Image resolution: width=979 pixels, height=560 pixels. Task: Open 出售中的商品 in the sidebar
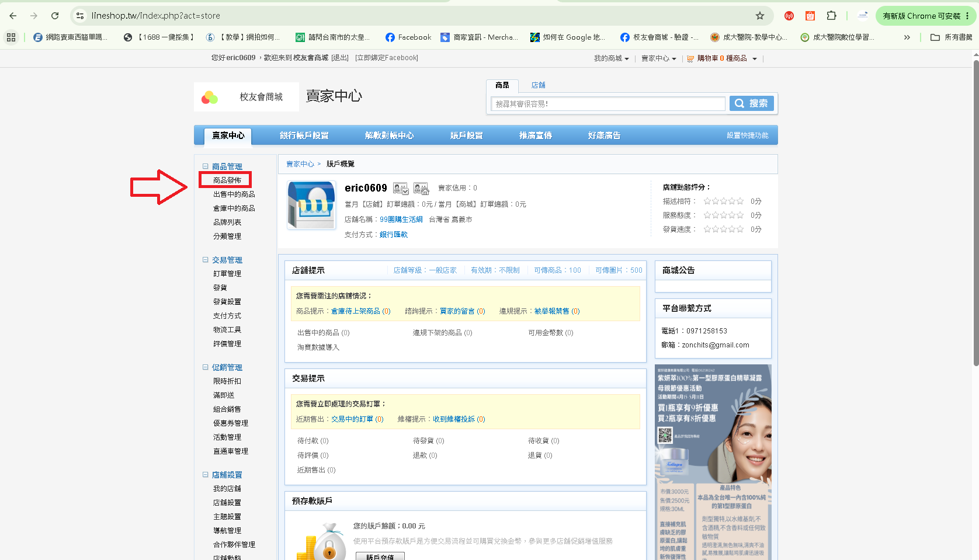pyautogui.click(x=234, y=194)
